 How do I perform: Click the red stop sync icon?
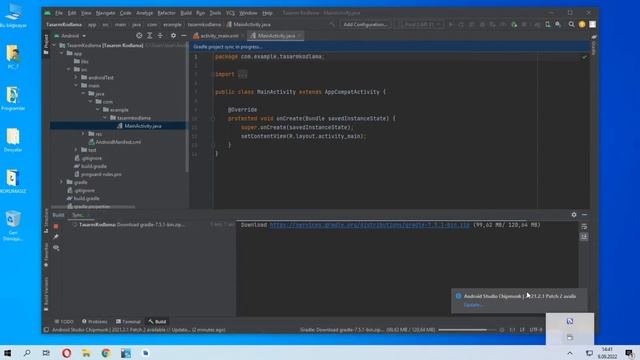[x=56, y=226]
